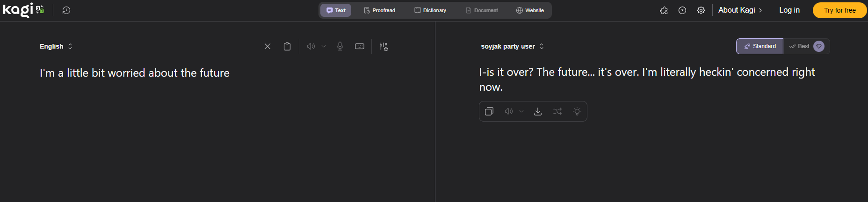Viewport: 868px width, 202px height.
Task: Expand translation audio options chevron
Action: pos(521,111)
